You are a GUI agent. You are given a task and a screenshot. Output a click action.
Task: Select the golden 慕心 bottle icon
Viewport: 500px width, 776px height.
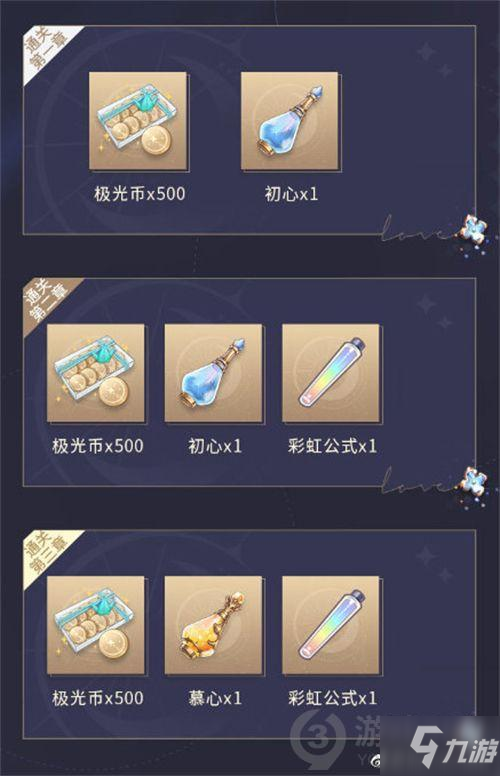click(x=213, y=625)
